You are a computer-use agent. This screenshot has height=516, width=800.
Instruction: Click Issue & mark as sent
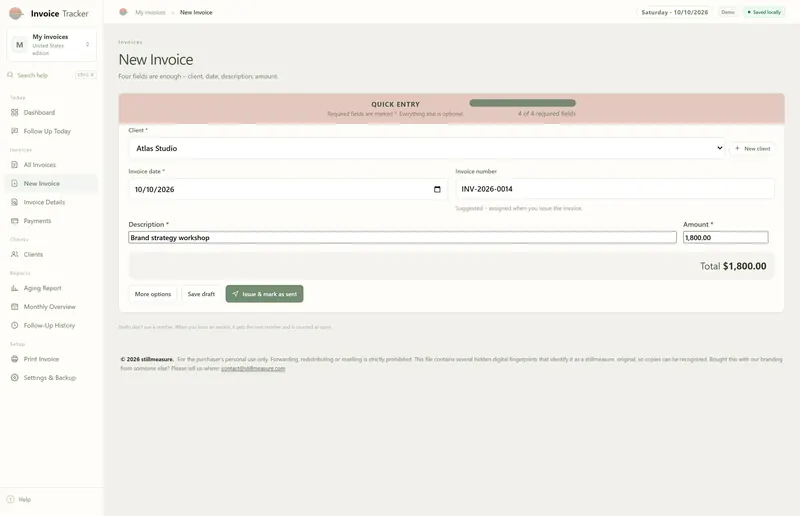[264, 294]
